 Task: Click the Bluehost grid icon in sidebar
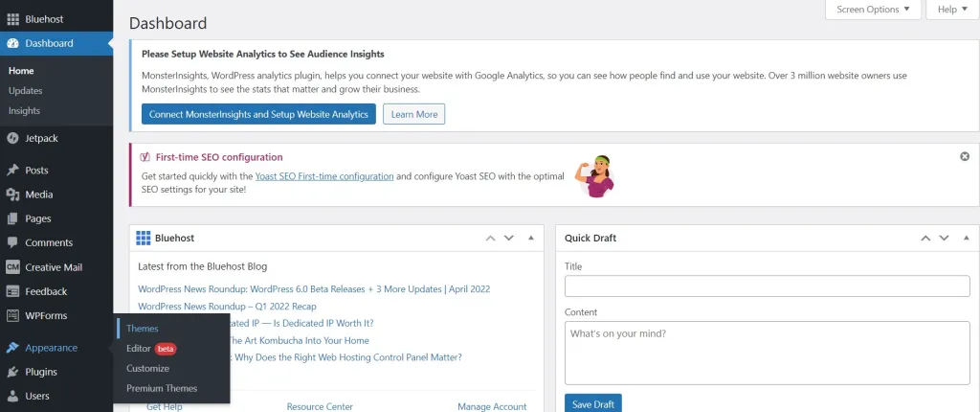click(12, 19)
